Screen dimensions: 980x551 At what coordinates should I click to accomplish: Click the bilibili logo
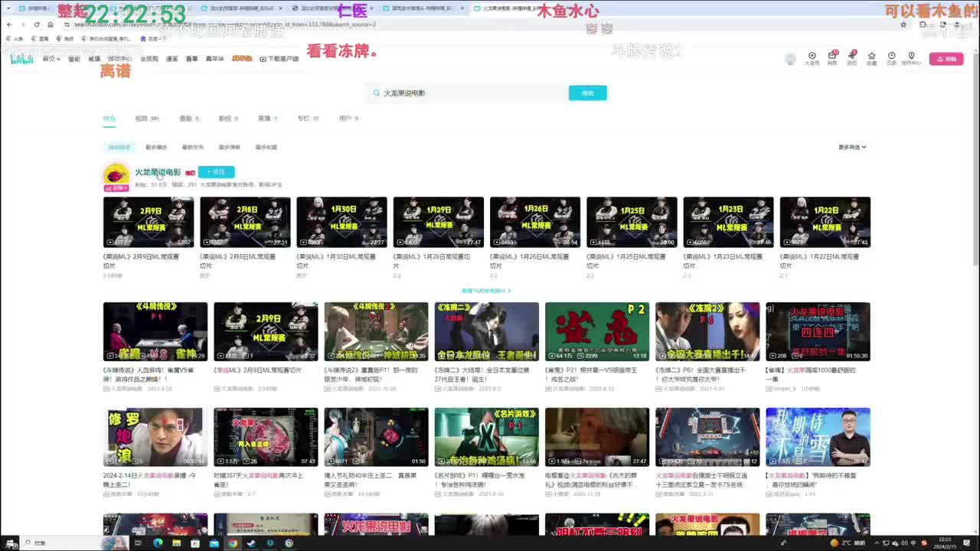point(22,59)
